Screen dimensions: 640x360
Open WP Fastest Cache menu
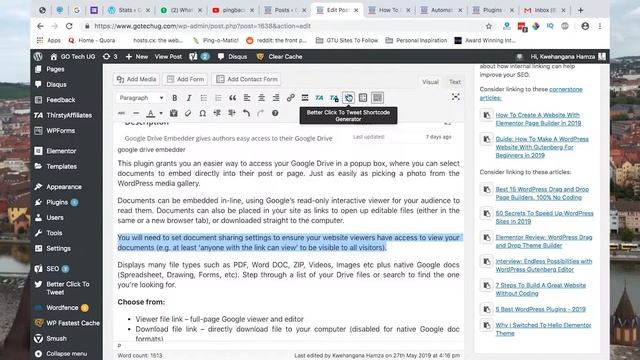click(67, 323)
